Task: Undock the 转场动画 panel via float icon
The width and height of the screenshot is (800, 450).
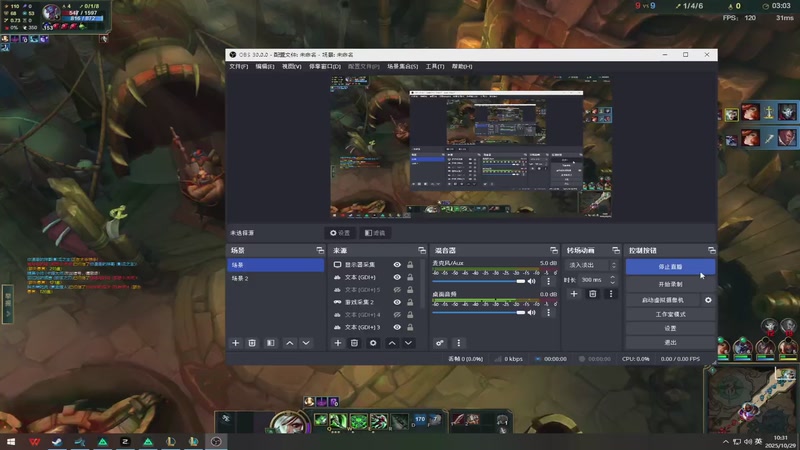Action: click(616, 251)
